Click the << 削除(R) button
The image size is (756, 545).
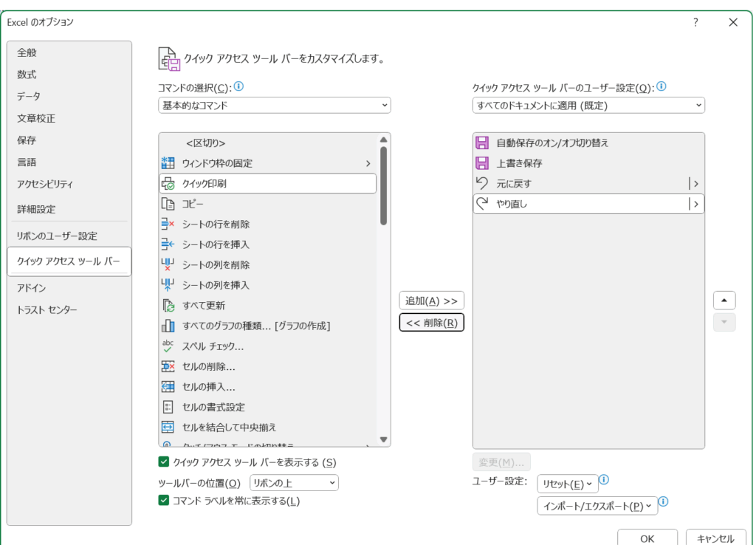pyautogui.click(x=431, y=323)
